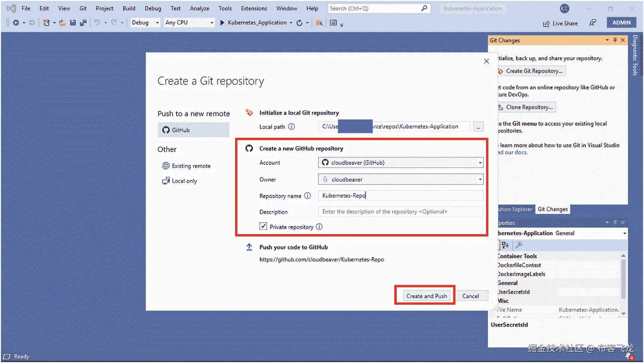Click the Navigate Backward toolbar icon

tap(16, 23)
